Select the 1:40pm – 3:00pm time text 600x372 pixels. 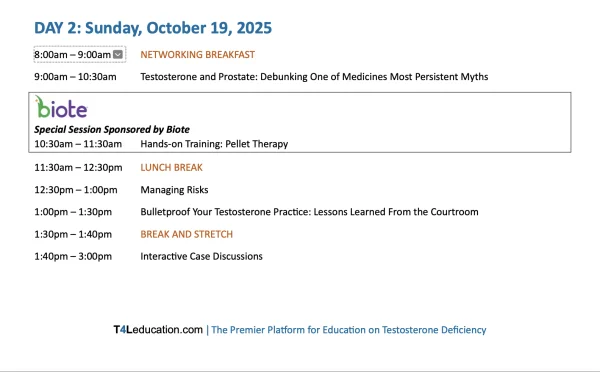pyautogui.click(x=73, y=256)
